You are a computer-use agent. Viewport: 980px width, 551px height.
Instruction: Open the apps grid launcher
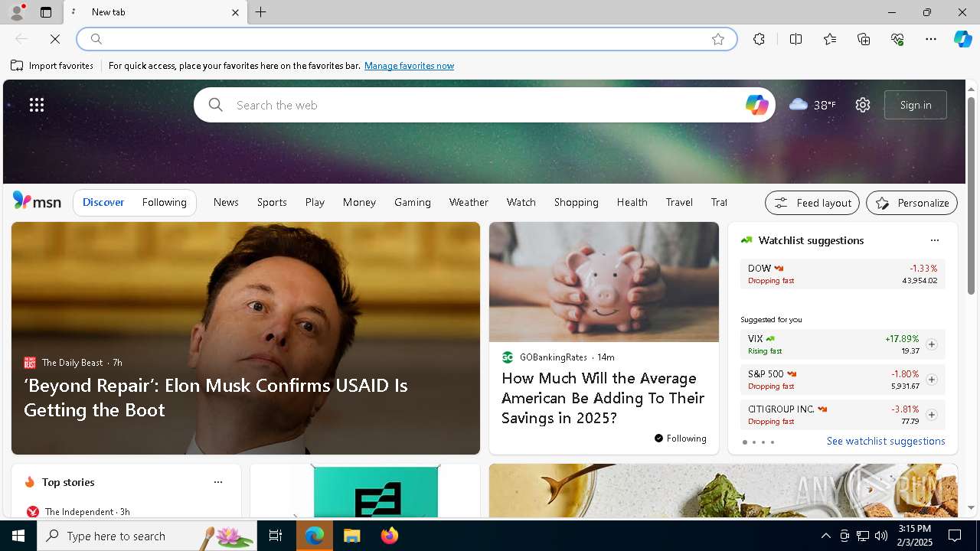(x=37, y=105)
